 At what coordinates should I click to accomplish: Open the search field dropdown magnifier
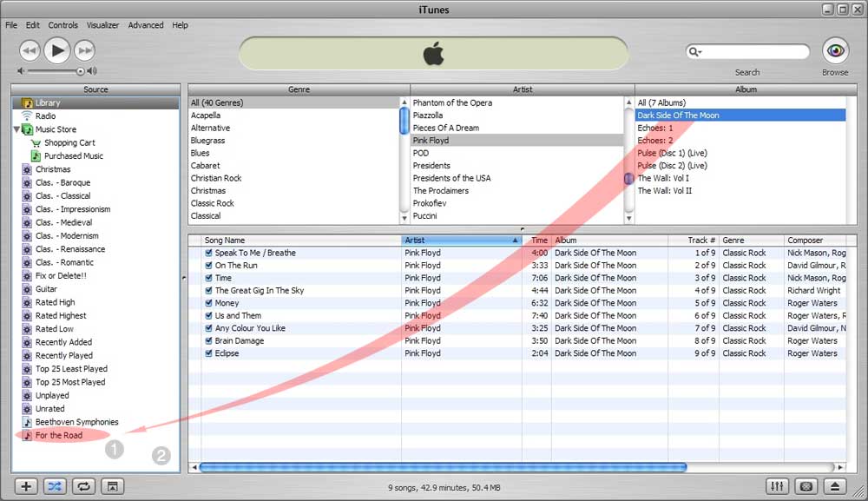[694, 52]
